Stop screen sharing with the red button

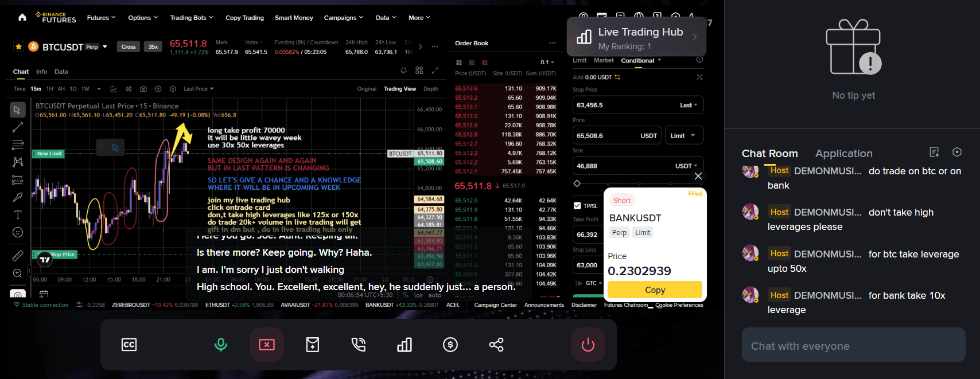pos(267,345)
